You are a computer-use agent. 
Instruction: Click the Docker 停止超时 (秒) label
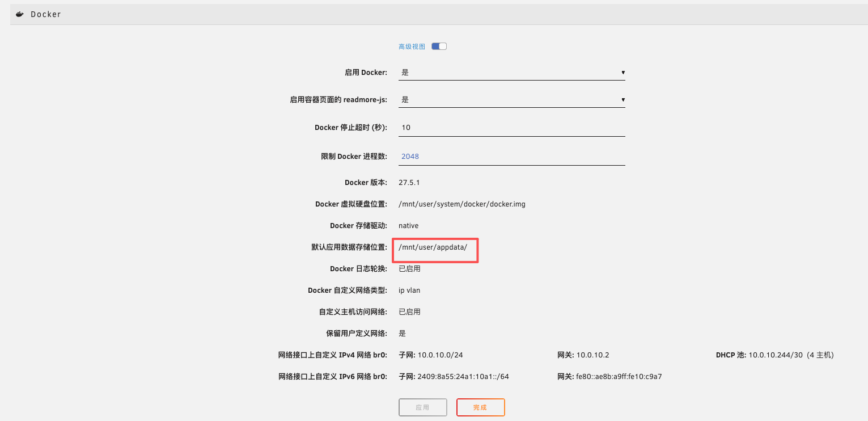(x=350, y=128)
